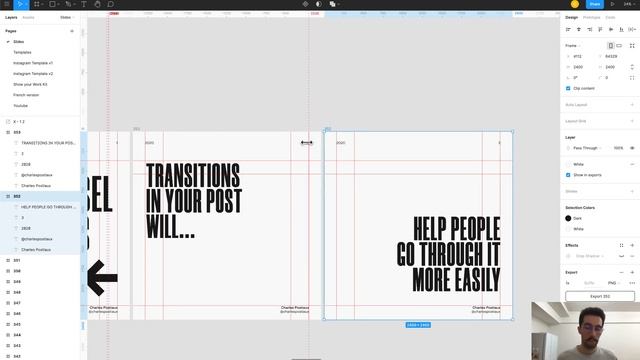Select the Hand tool
The height and width of the screenshot is (360, 640).
coord(97,4)
